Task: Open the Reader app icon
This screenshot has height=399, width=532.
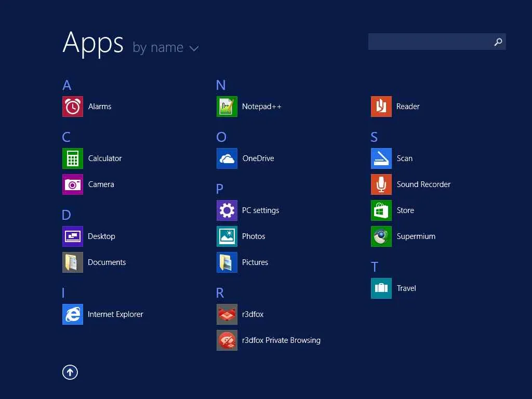Action: (381, 107)
